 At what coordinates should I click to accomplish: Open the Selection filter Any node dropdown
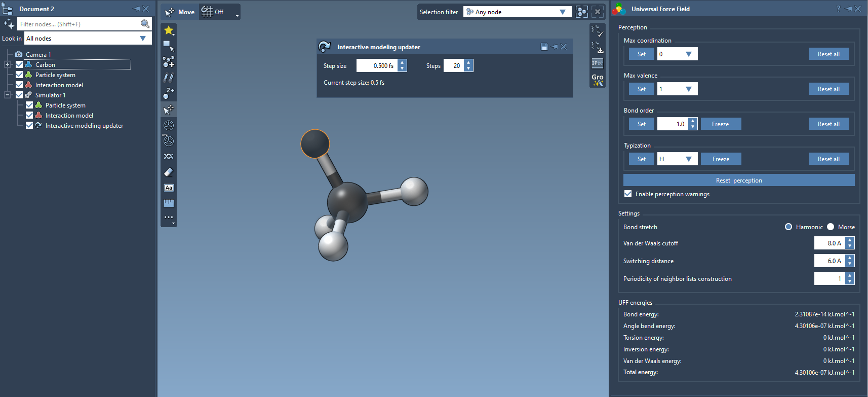(x=517, y=12)
